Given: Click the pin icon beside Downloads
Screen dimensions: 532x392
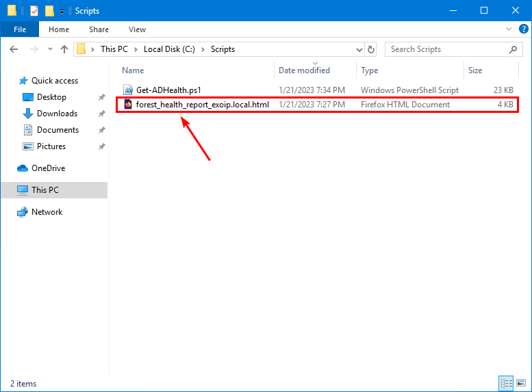Looking at the screenshot, I should click(x=102, y=114).
